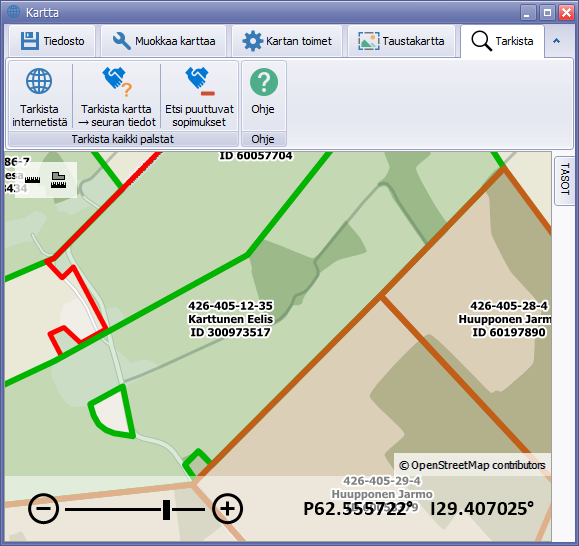Click the zoom slider handle
Viewport: 579px width, 546px height.
pos(167,510)
